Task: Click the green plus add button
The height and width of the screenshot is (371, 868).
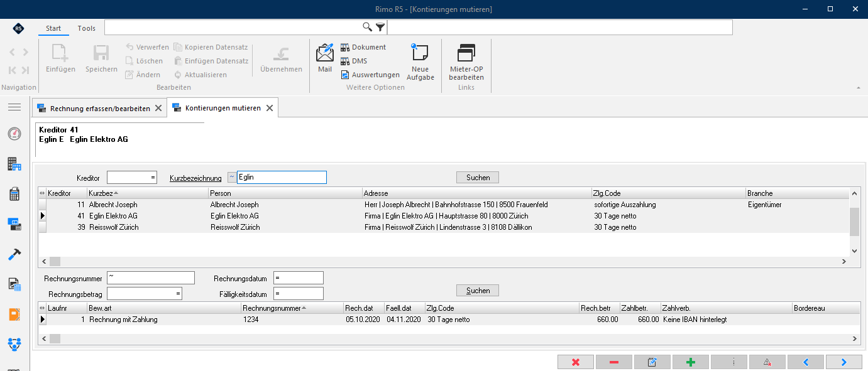Action: click(x=690, y=362)
